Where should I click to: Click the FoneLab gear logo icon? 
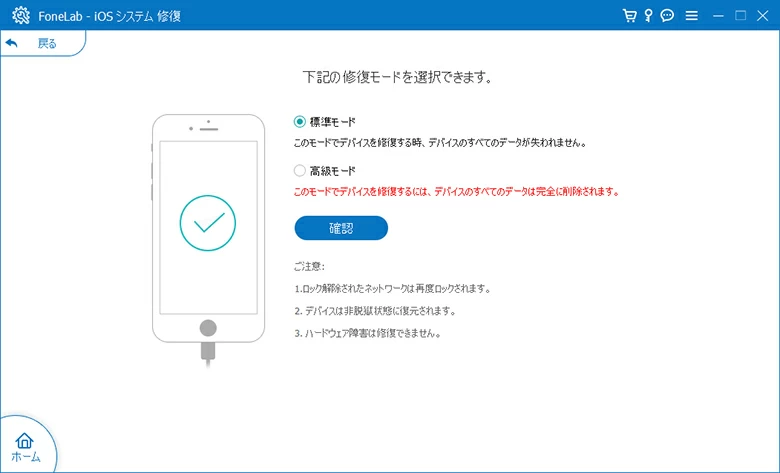[21, 16]
